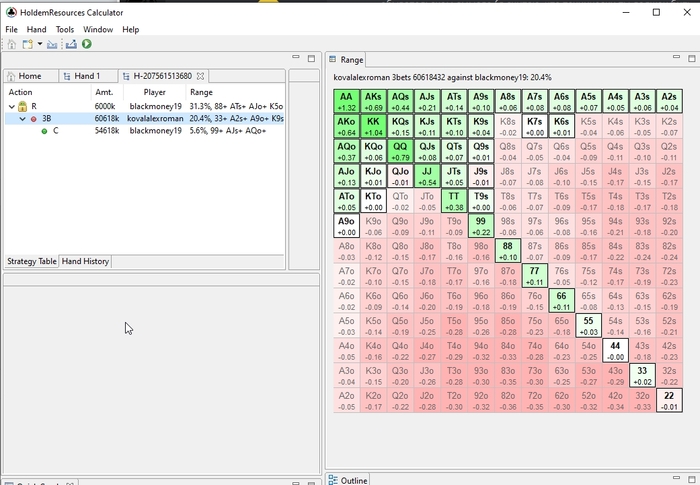The height and width of the screenshot is (485, 700).
Task: Close the H-207561513680 tab
Action: (200, 76)
